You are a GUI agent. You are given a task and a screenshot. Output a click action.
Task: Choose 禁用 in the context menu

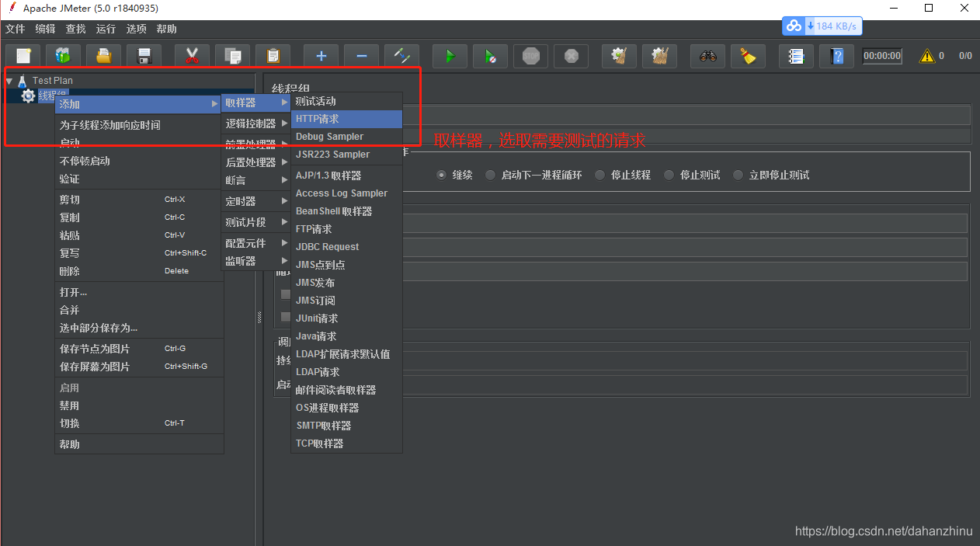(139, 405)
